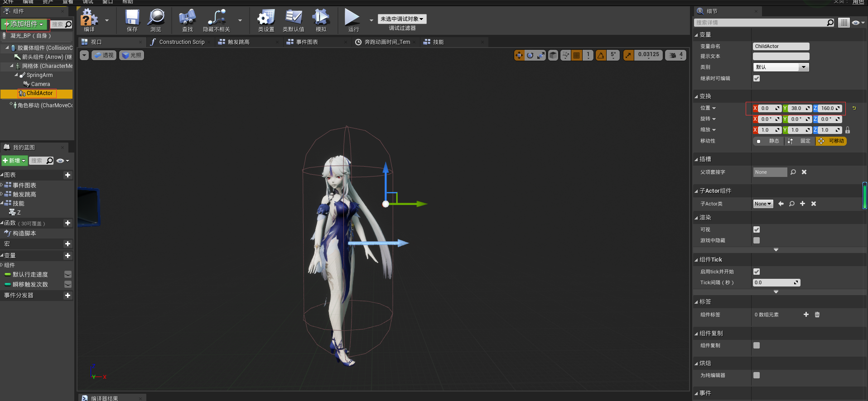
Task: Toggle 继承时可编辑 checkbox
Action: coord(757,78)
